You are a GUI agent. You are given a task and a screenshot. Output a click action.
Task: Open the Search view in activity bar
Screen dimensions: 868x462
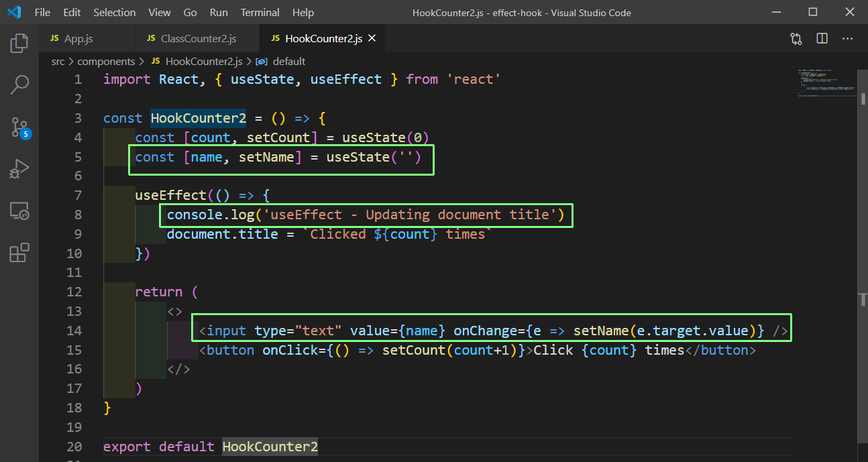[19, 85]
